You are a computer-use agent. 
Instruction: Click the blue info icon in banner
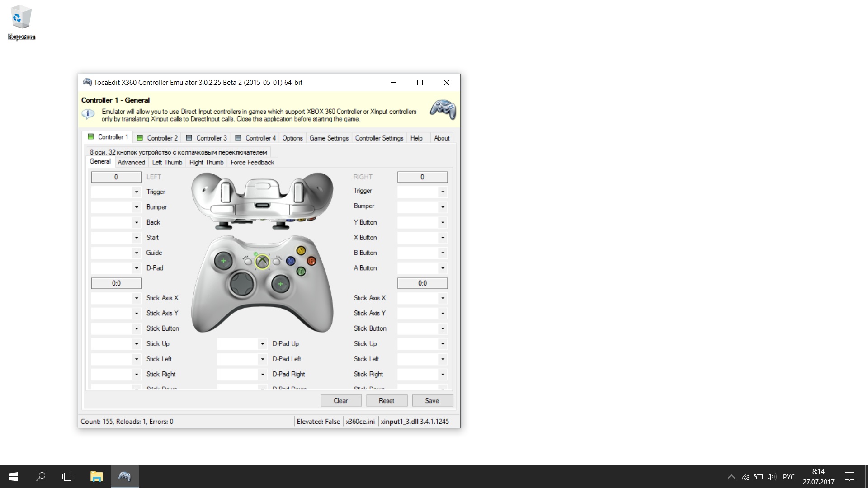88,114
